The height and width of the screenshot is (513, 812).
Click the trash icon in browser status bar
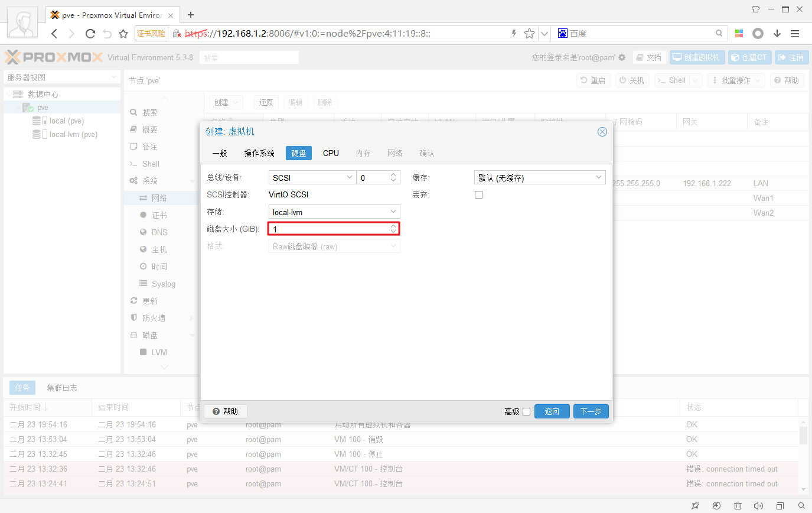[x=738, y=506]
